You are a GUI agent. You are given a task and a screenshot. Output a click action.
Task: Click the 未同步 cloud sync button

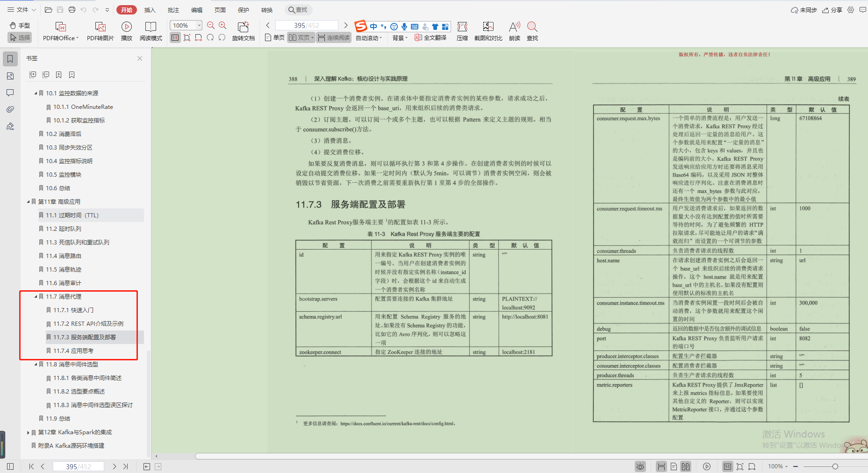pyautogui.click(x=803, y=10)
